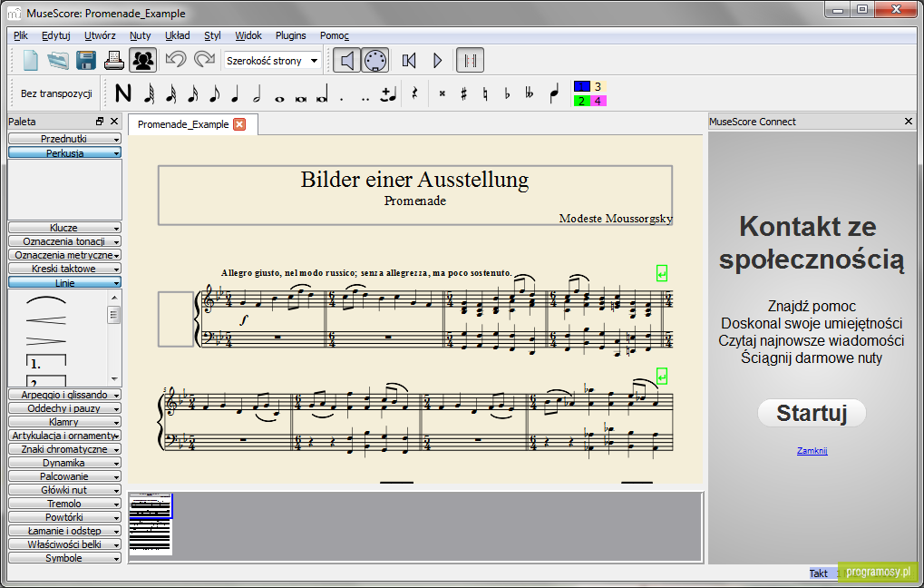Image resolution: width=924 pixels, height=588 pixels.
Task: Open a score file from folder icon
Action: [x=58, y=60]
